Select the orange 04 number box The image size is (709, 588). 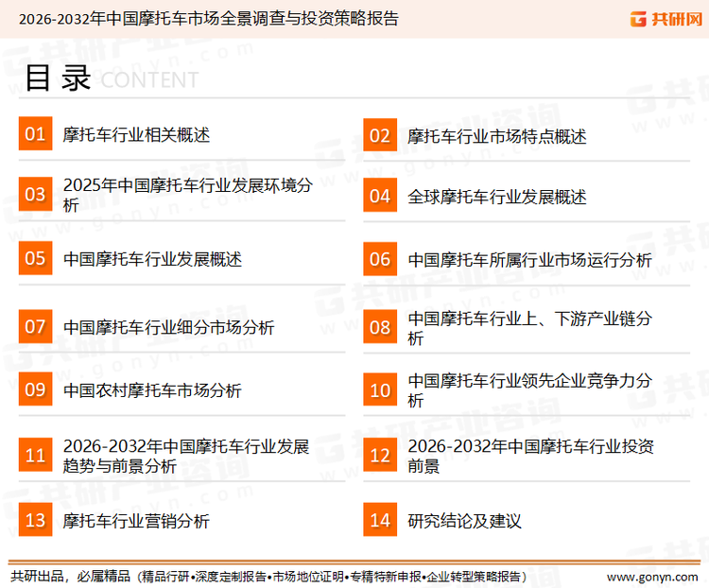[x=380, y=195]
